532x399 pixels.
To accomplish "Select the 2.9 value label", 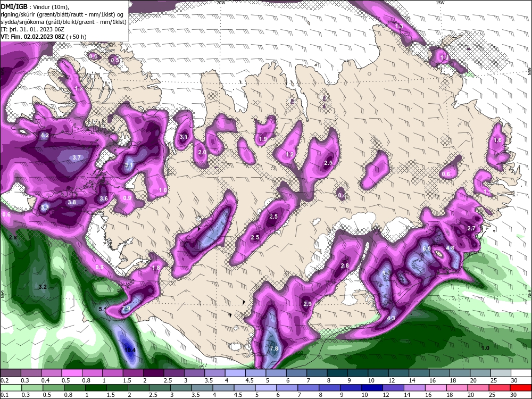I will (x=307, y=304).
